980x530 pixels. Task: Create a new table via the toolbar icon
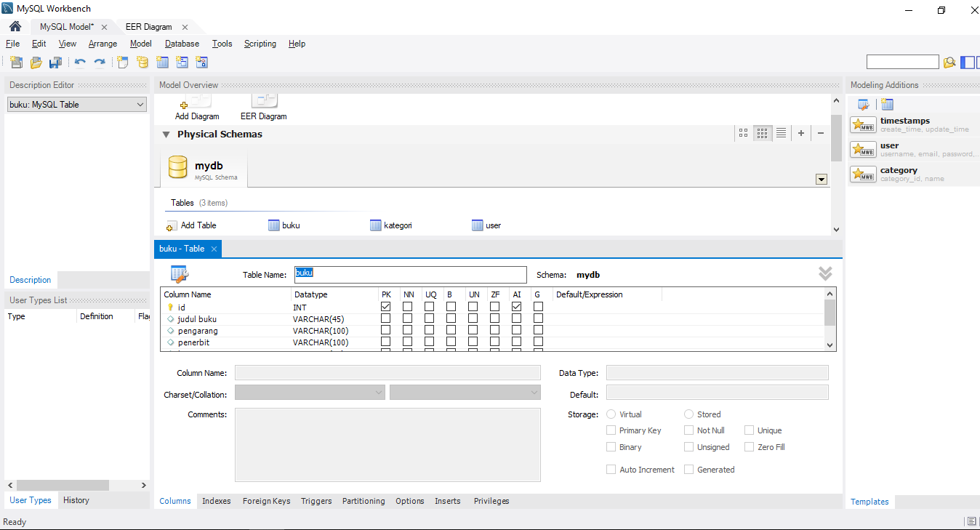(162, 62)
